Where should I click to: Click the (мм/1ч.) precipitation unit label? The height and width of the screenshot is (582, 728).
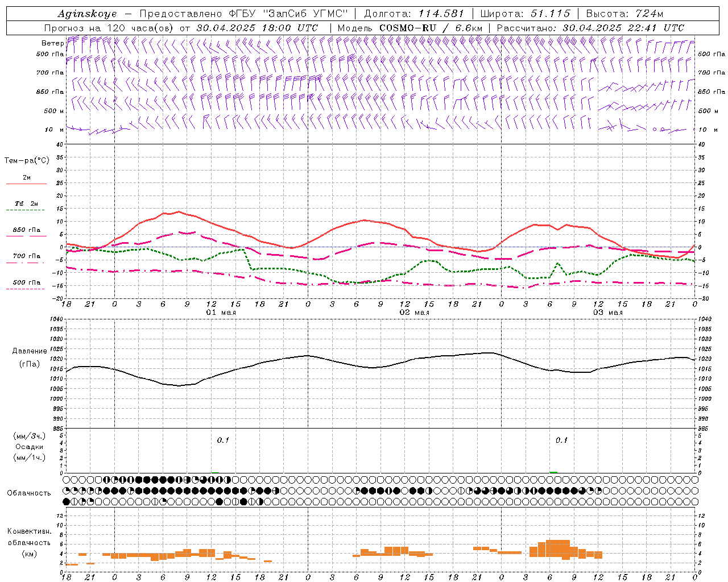30,458
